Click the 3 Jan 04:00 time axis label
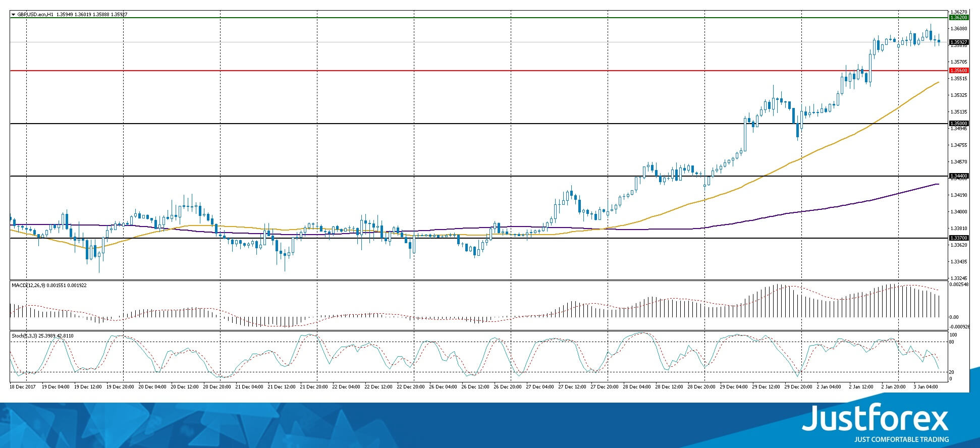Viewport: 980px width, 448px height. click(x=926, y=387)
